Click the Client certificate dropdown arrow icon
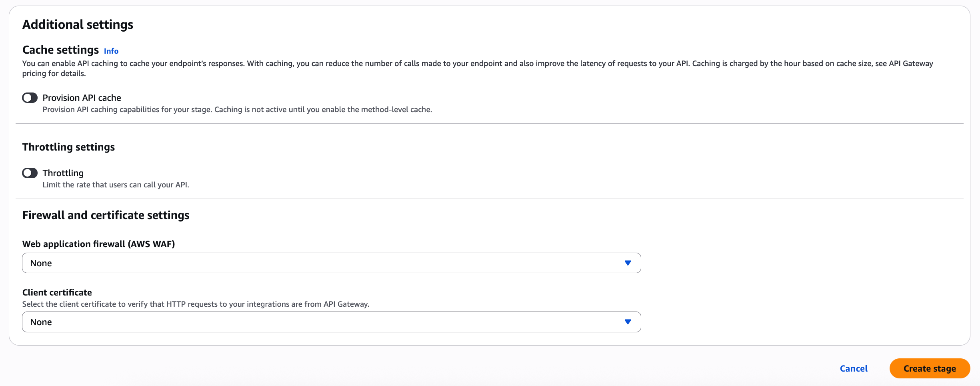980x386 pixels. click(628, 322)
